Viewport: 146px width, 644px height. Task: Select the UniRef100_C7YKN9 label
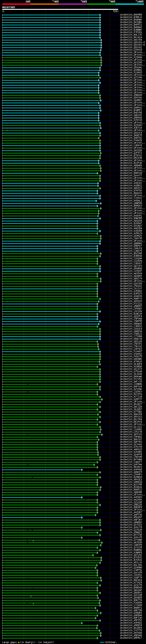coord(131,337)
